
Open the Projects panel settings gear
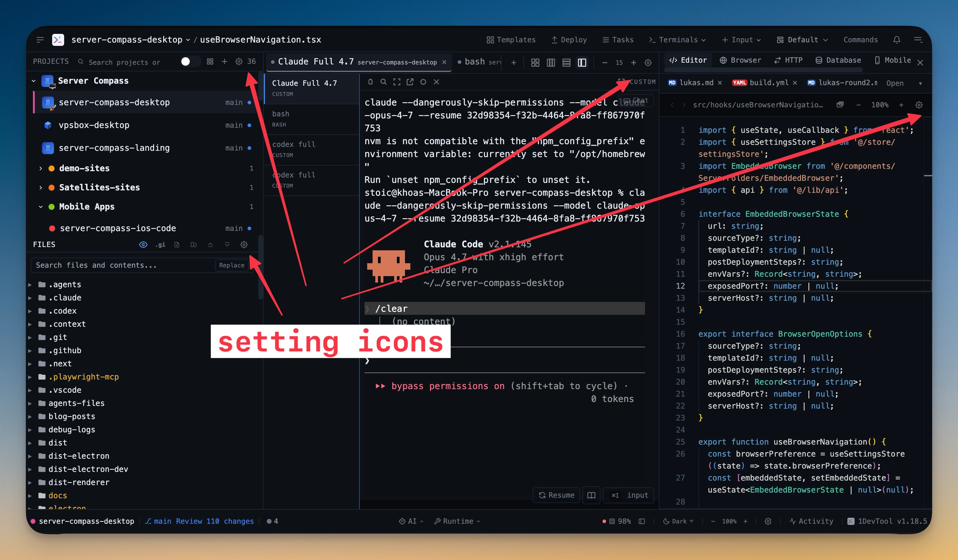pos(239,61)
